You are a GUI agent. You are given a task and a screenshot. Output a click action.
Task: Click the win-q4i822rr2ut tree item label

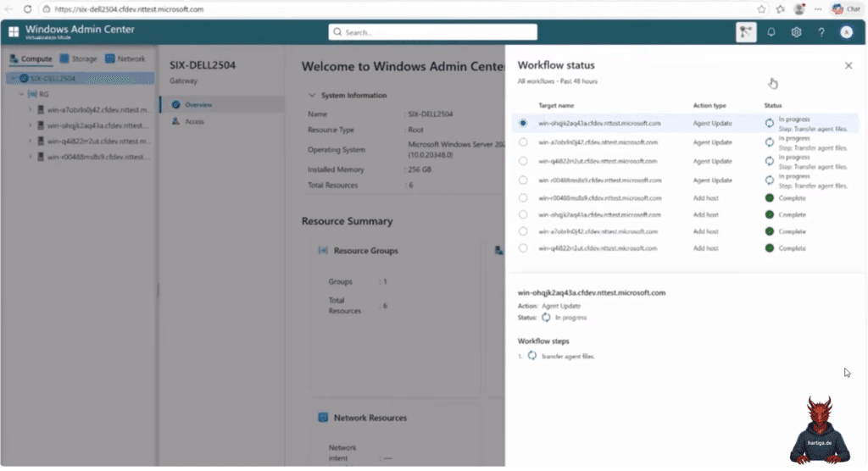(x=98, y=141)
